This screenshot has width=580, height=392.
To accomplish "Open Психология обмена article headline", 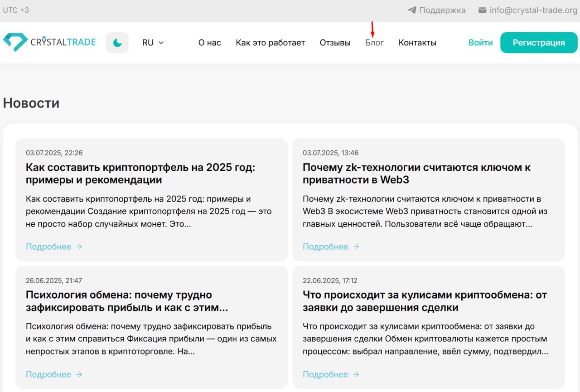I will point(126,301).
